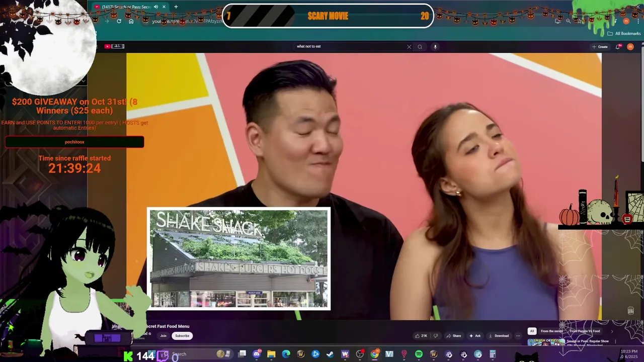644x362 pixels.
Task: Submit search with magnifier icon
Action: (x=420, y=47)
